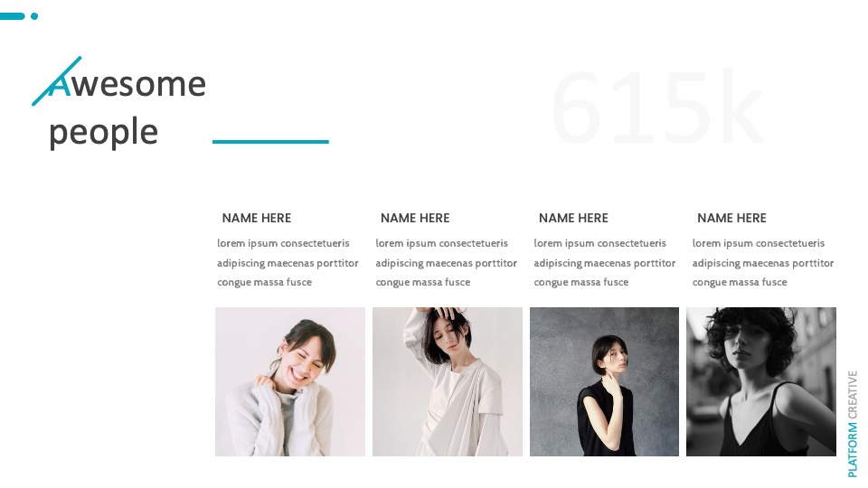Click the faint '615k' watermark number

[657, 107]
